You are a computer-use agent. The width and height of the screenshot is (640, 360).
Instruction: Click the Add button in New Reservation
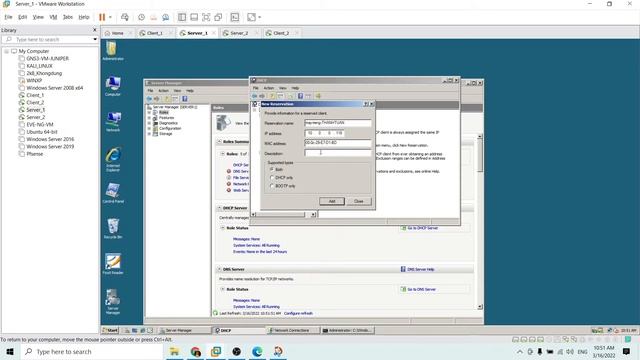coord(331,201)
